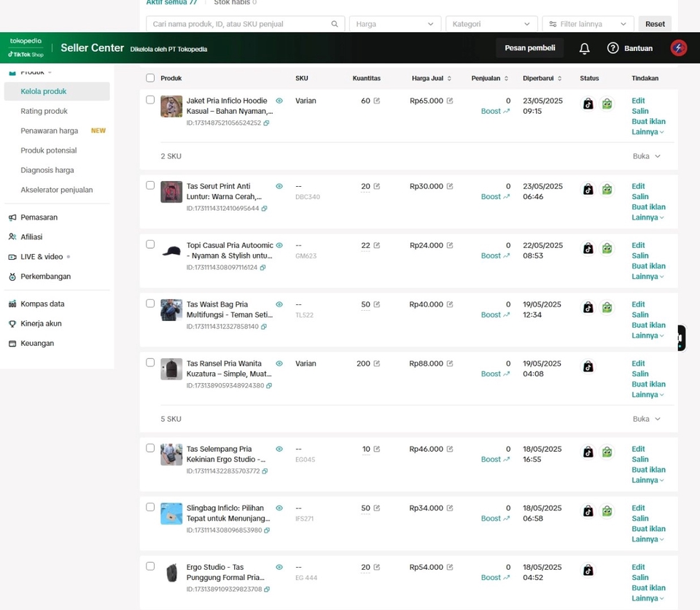
Task: Click the search magnifier in product search
Action: [x=335, y=24]
